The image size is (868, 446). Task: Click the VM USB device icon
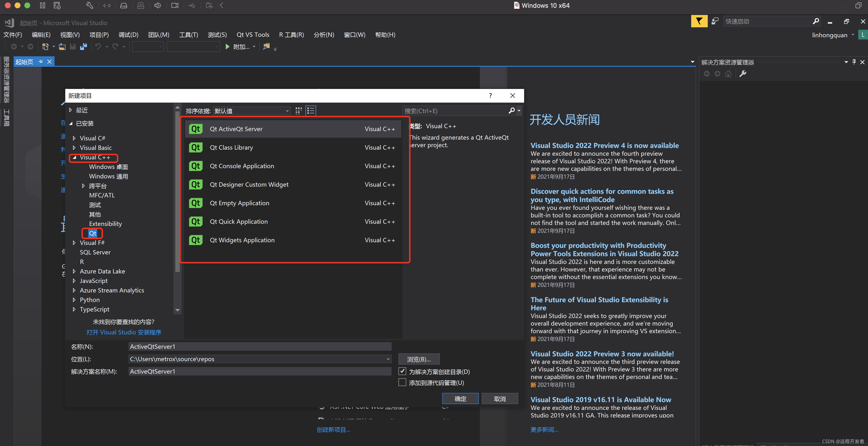tap(192, 5)
